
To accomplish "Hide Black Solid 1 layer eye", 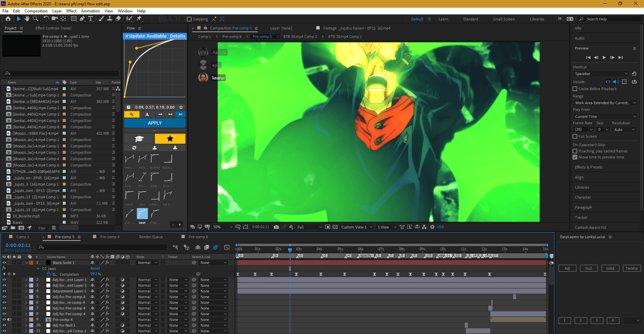I will pos(4,263).
